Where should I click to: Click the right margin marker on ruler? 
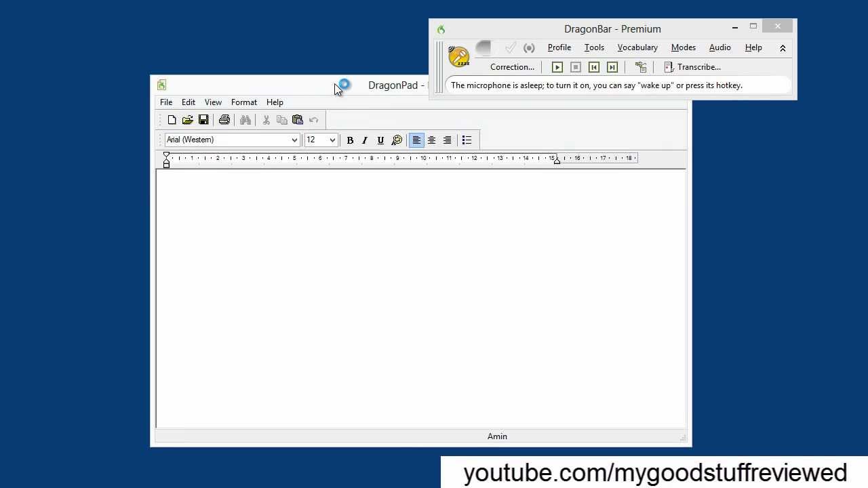[x=557, y=160]
